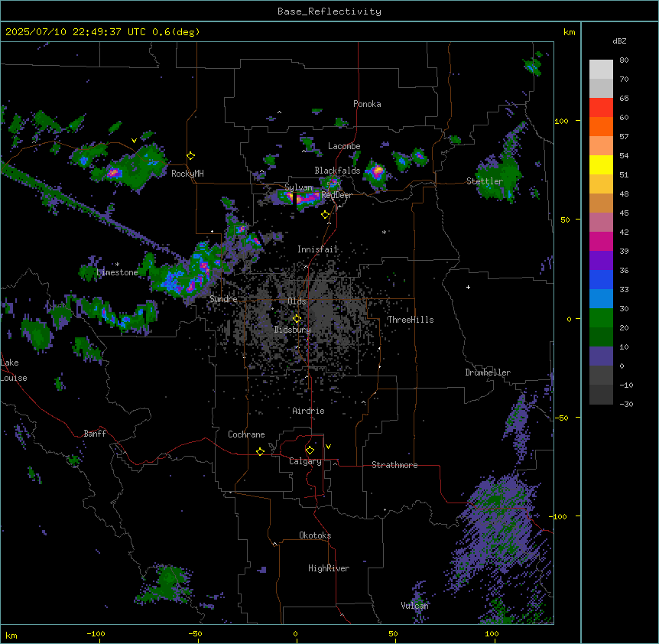The image size is (659, 644).
Task: Select the Limestone label
Action: [117, 272]
